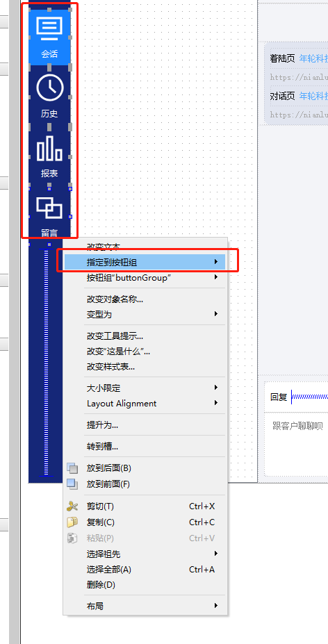328x644 pixels.
Task: Select the 报表 bar chart icon
Action: (49, 156)
